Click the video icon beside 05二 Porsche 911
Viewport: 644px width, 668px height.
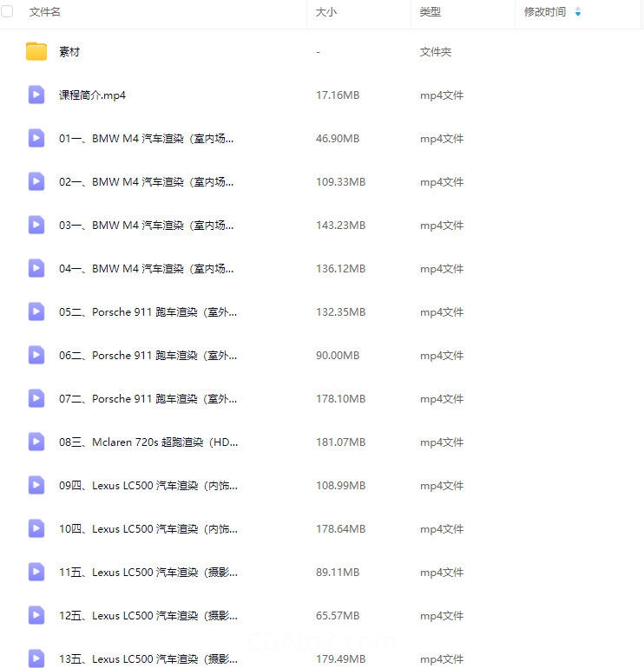pos(36,311)
